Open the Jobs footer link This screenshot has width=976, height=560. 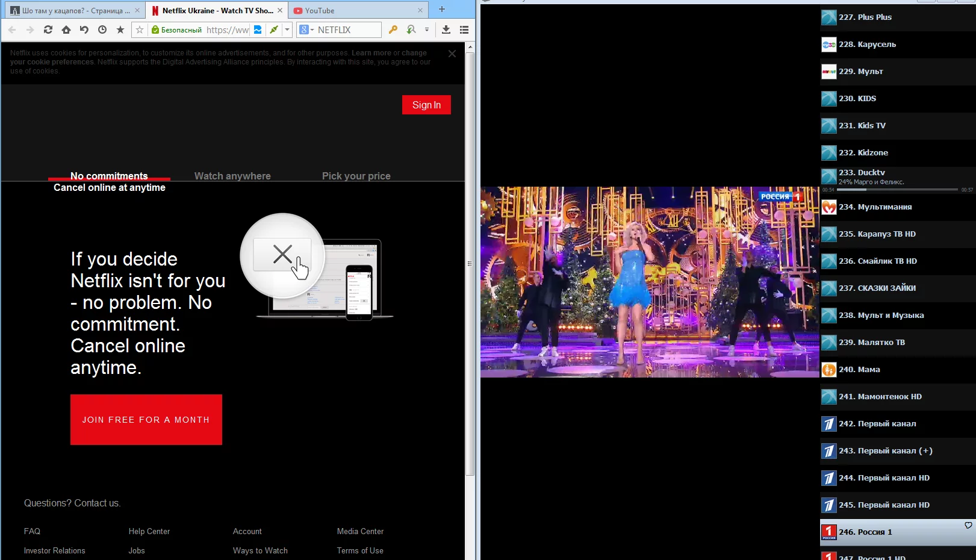(x=137, y=550)
